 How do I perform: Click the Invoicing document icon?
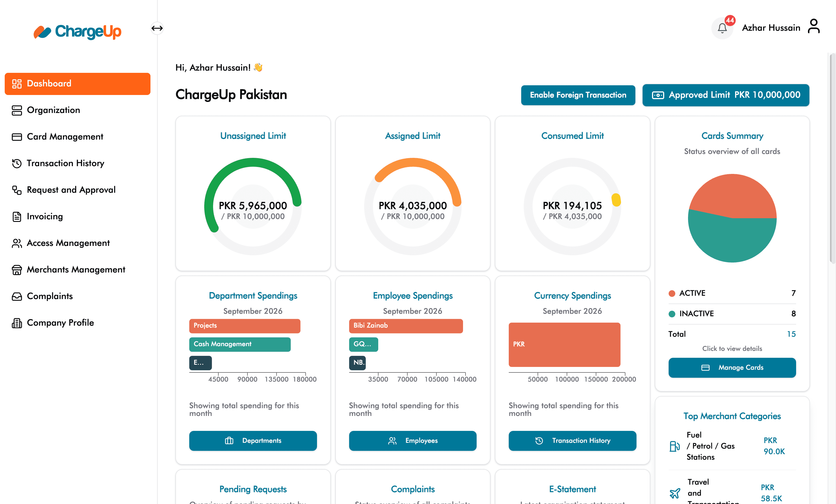coord(17,217)
